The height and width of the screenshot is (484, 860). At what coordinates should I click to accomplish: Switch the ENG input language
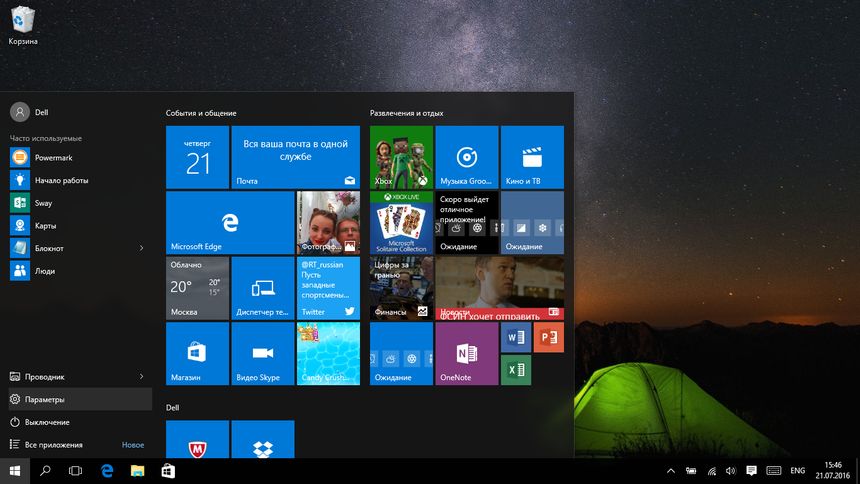click(x=797, y=470)
